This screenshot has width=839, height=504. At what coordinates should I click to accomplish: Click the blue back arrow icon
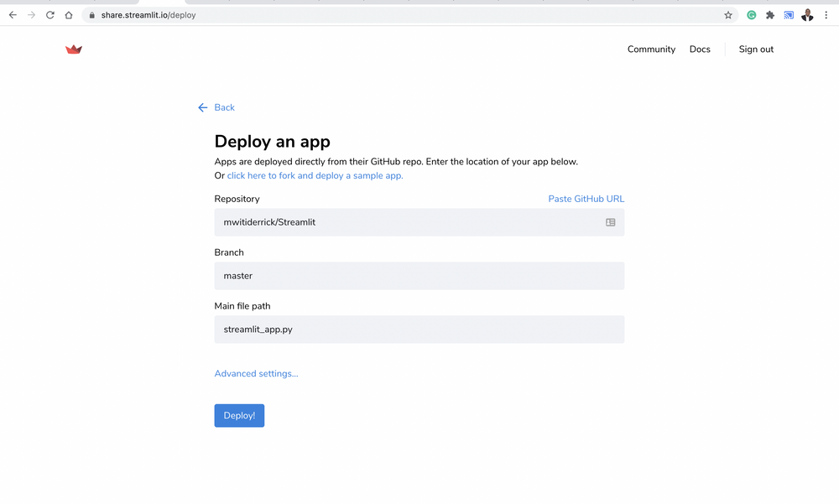coord(202,107)
